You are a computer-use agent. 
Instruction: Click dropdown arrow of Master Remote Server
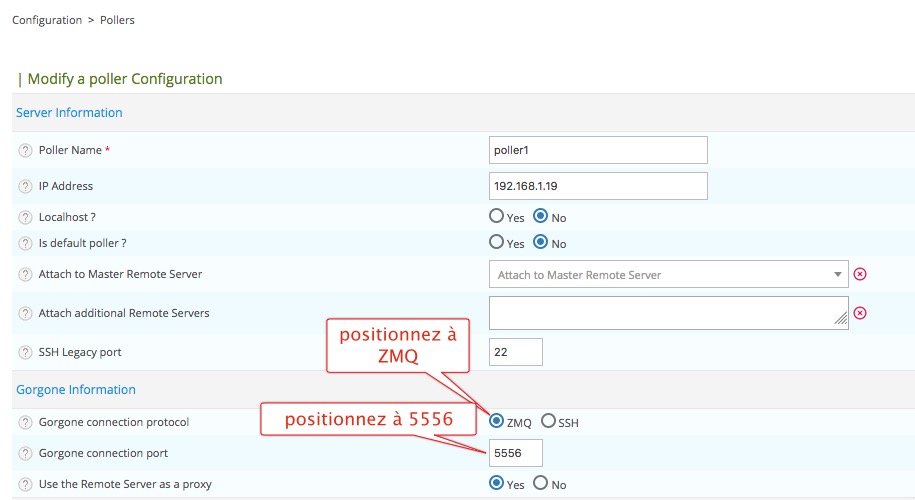pyautogui.click(x=837, y=274)
